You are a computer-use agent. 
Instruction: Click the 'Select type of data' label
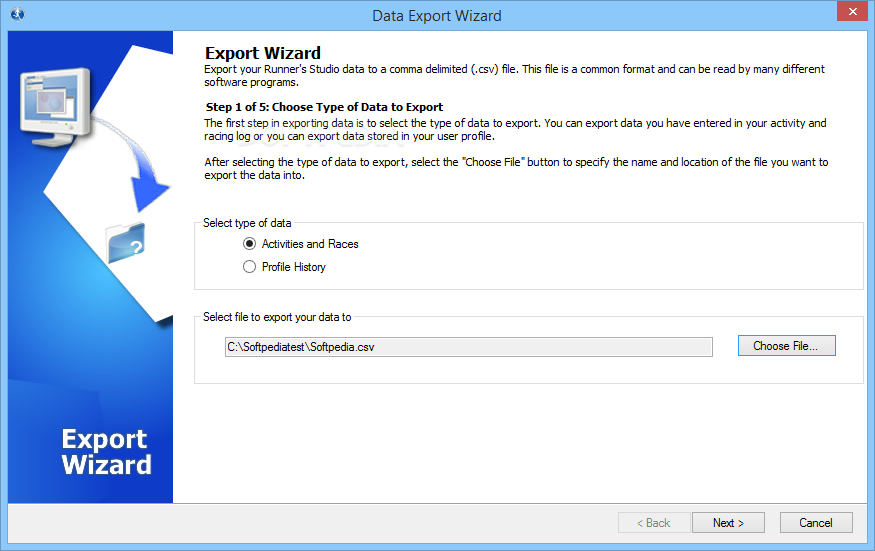[x=247, y=223]
